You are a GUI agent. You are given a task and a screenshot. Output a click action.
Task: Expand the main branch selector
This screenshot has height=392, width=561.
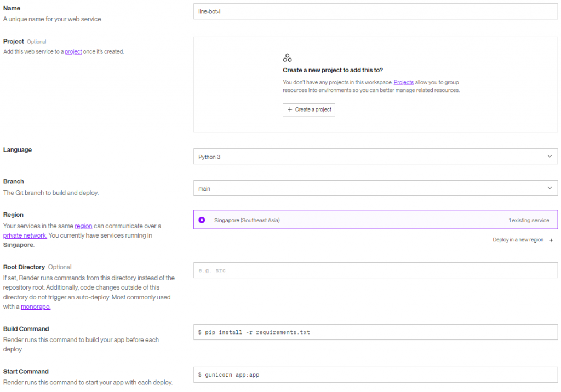tap(375, 188)
